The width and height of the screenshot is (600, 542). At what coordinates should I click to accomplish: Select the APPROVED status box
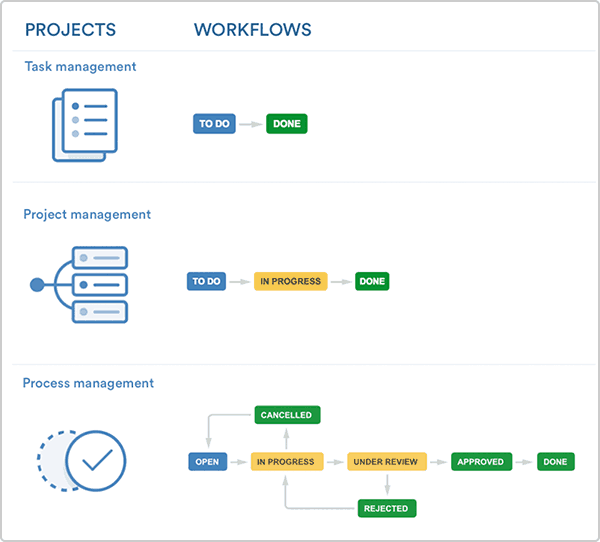coord(481,462)
